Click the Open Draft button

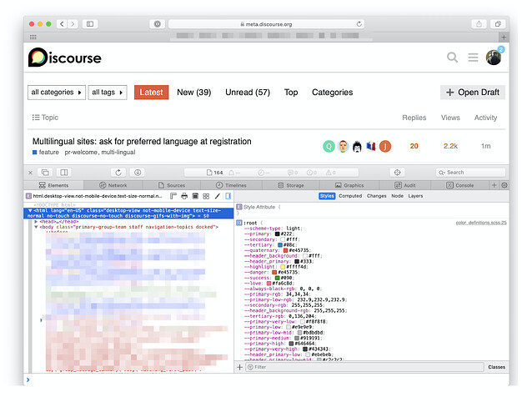473,93
